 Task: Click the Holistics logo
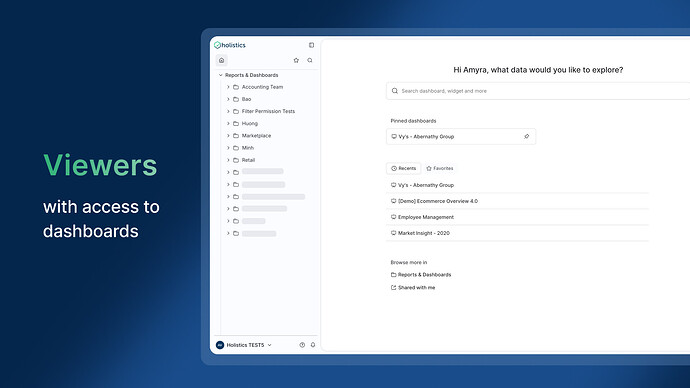230,45
